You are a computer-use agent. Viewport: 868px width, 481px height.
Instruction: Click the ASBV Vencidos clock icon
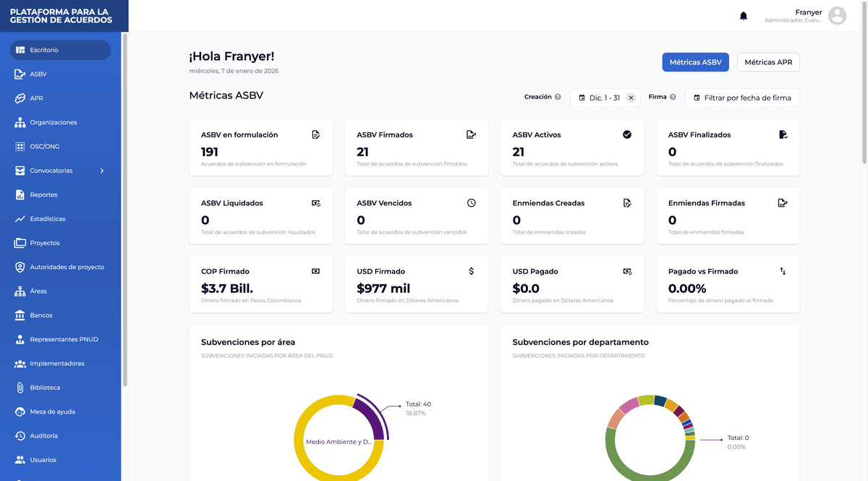472,203
